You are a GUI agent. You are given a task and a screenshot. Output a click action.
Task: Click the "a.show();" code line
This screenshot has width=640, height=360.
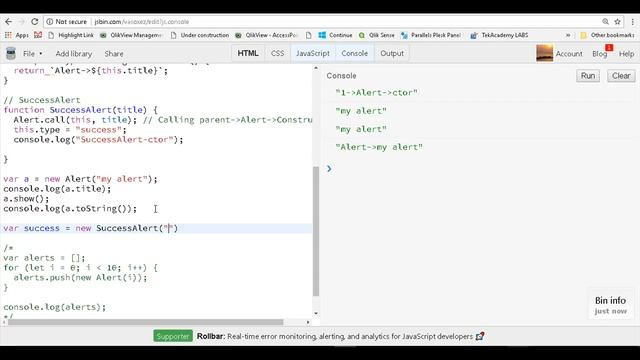pyautogui.click(x=26, y=199)
